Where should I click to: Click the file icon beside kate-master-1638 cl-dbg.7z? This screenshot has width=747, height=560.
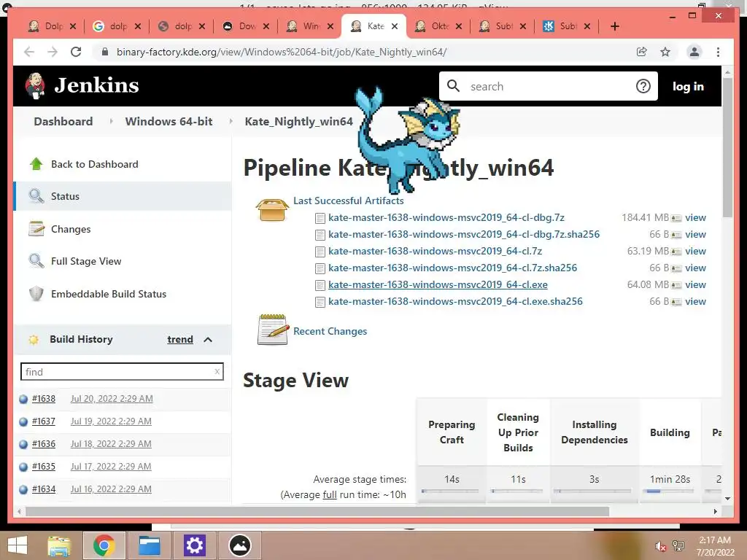pyautogui.click(x=320, y=218)
